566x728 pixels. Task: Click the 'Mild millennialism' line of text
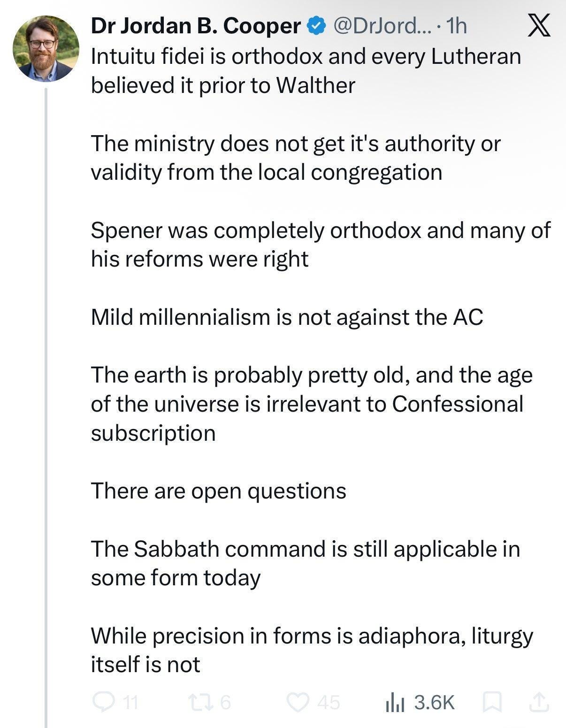click(x=287, y=317)
